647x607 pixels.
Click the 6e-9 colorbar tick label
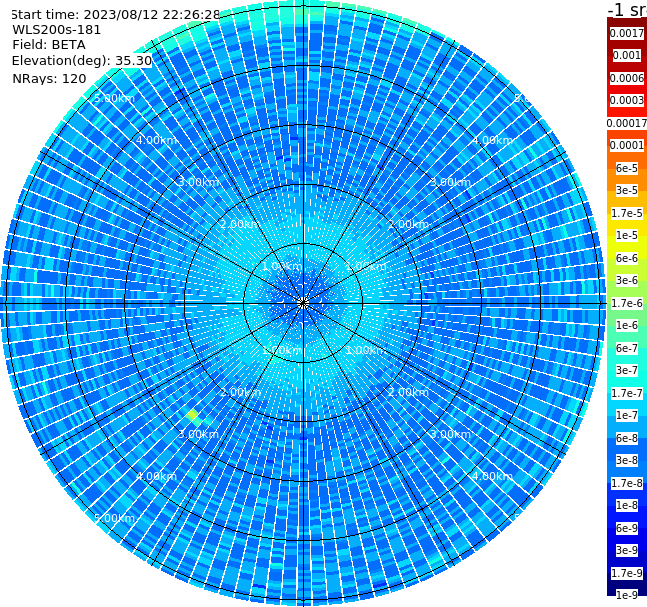click(x=627, y=528)
